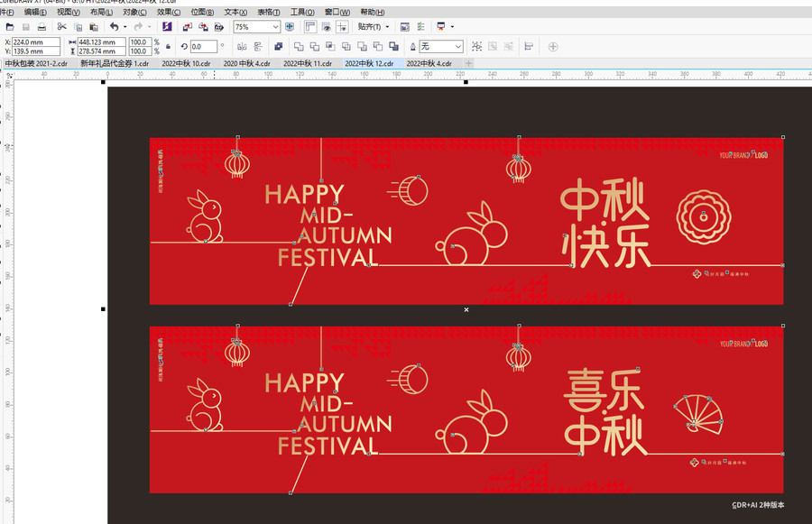
Task: Toggle the show grid button
Action: [327, 27]
